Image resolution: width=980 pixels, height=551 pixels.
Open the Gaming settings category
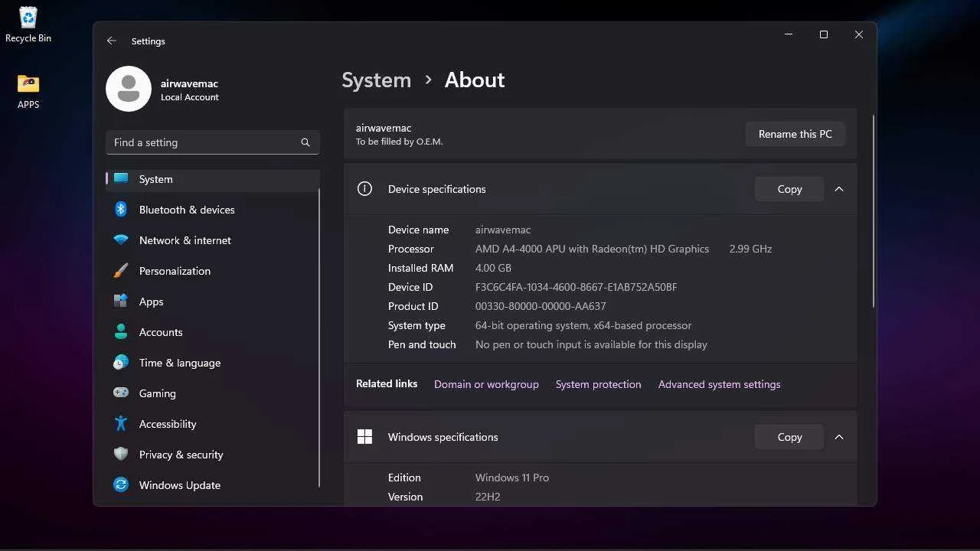tap(212, 393)
